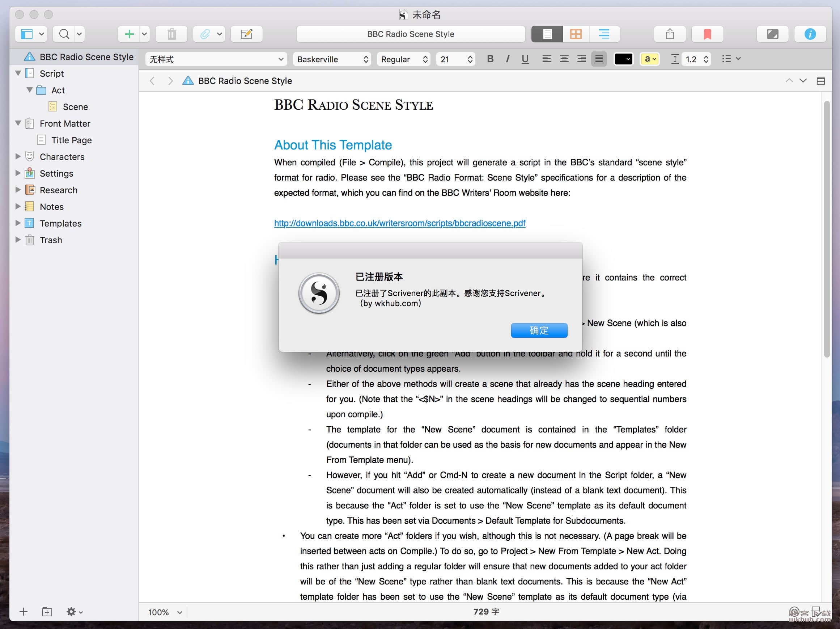
Task: Open the search magnifier tool
Action: (64, 34)
